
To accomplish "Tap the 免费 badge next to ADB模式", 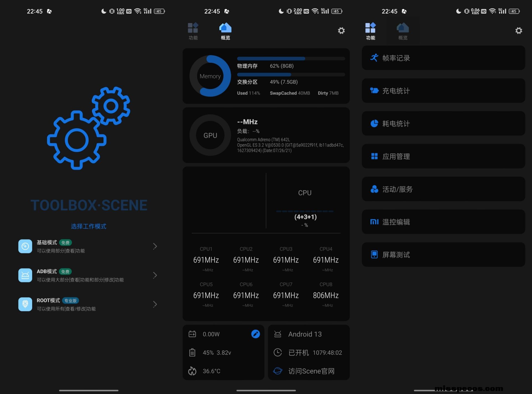I will [65, 272].
